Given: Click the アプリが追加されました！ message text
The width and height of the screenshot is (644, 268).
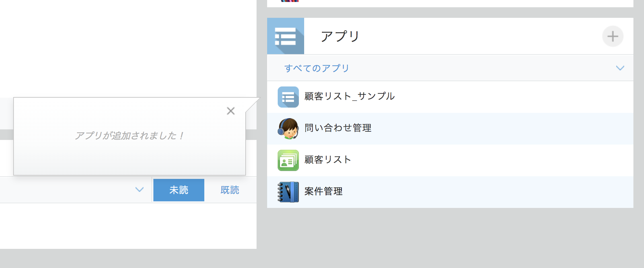Looking at the screenshot, I should (x=130, y=136).
